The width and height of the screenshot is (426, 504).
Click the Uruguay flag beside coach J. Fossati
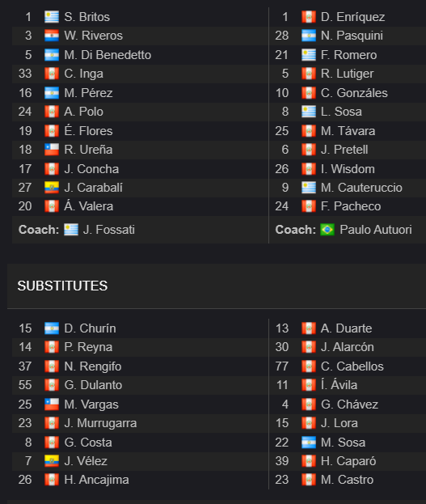point(71,230)
